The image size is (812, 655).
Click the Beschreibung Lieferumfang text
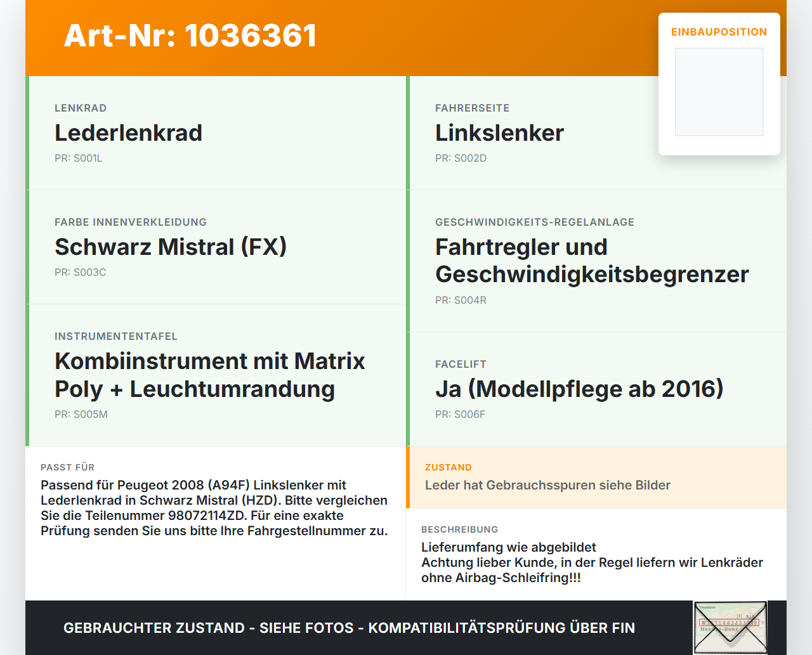[592, 562]
